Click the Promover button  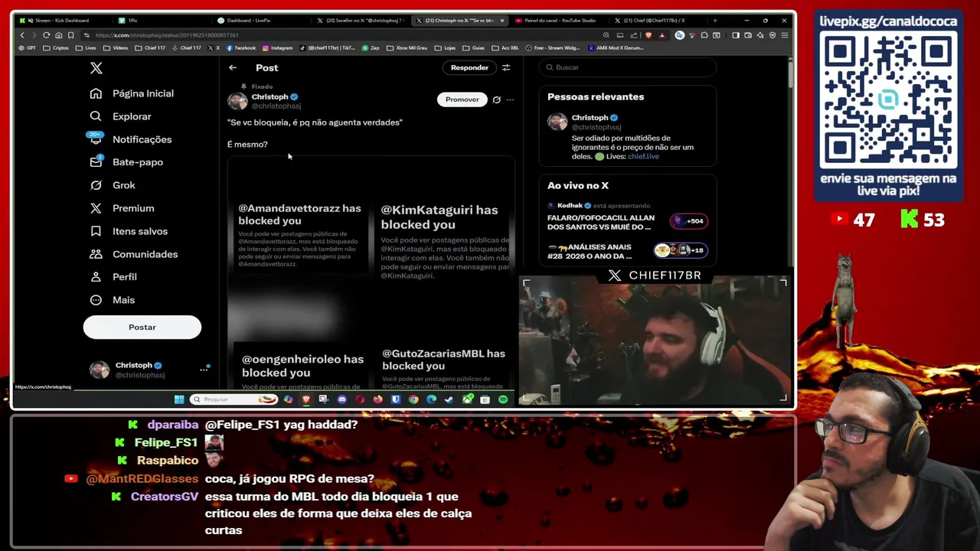pos(462,99)
